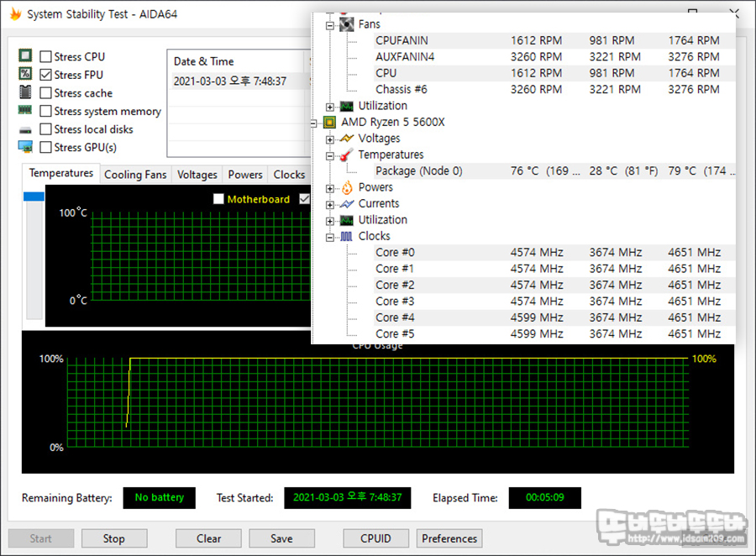This screenshot has width=756, height=556.
Task: Click the AMD Ryzen 5 5600X processor icon
Action: (330, 123)
